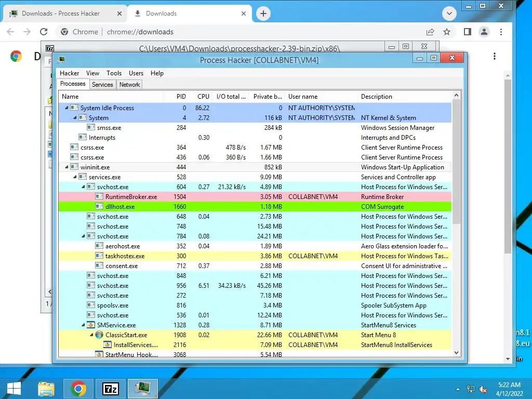Click the Process Hacker title bar icon
Screen dimensions: 532x399
[x=61, y=60]
